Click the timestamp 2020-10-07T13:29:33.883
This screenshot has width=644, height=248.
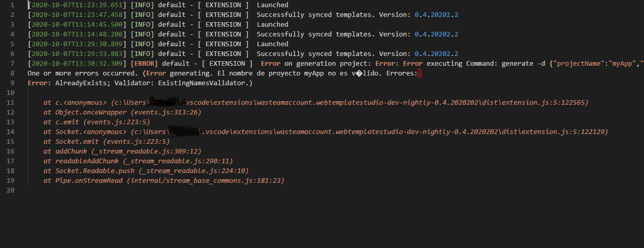click(77, 54)
